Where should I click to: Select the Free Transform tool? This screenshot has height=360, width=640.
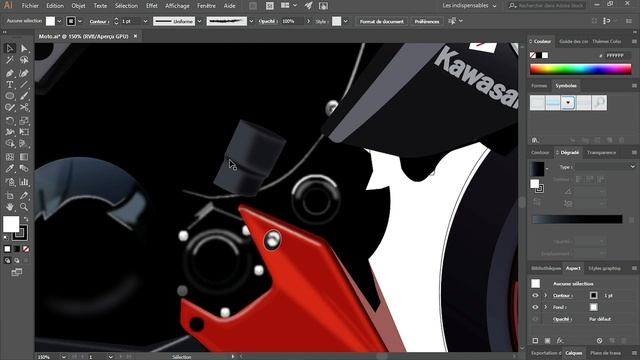pyautogui.click(x=24, y=132)
